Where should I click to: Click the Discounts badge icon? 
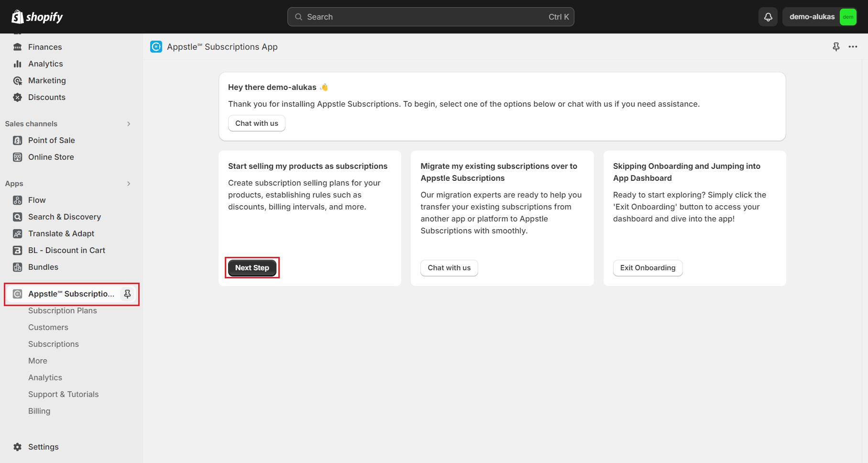[x=18, y=97]
